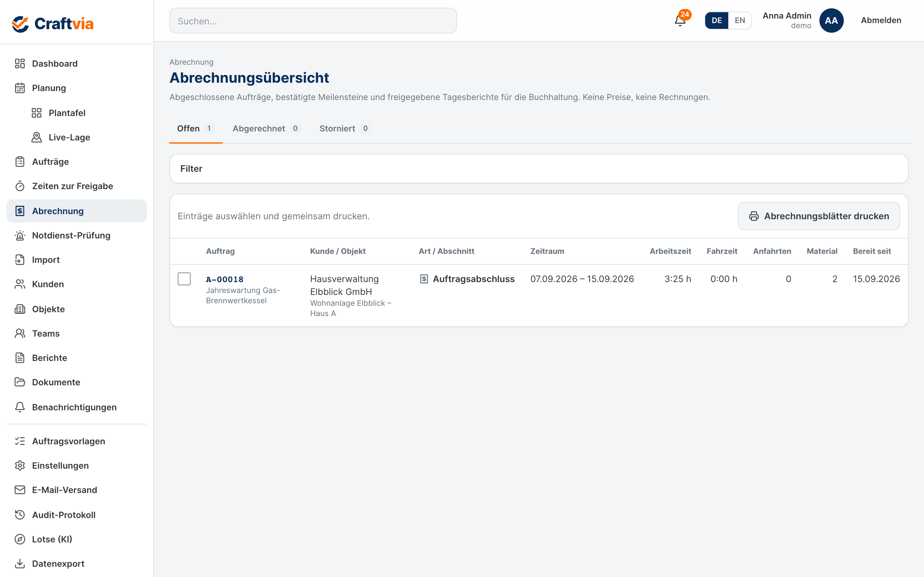The height and width of the screenshot is (577, 924).
Task: Click the Notdienst-Prüfung siren icon
Action: [x=20, y=236]
